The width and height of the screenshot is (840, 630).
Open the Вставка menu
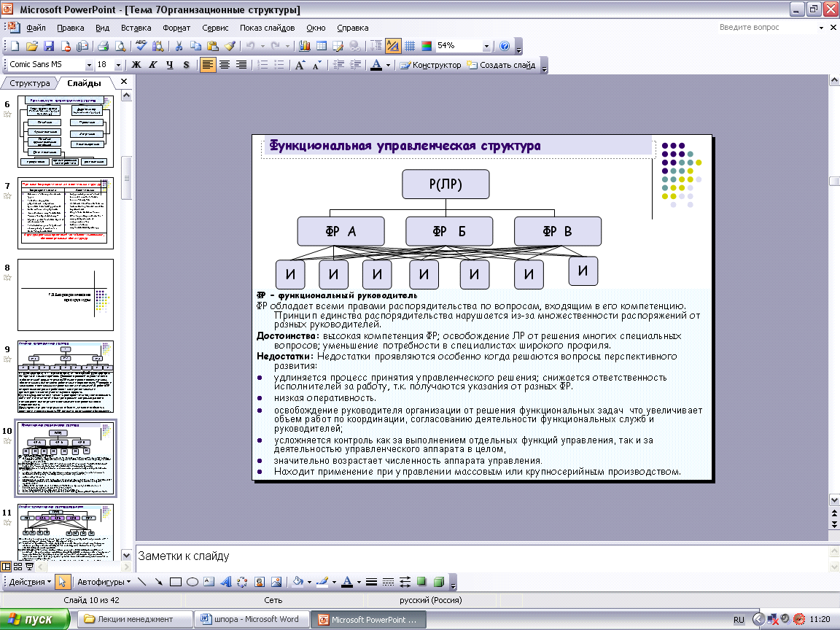pos(136,28)
